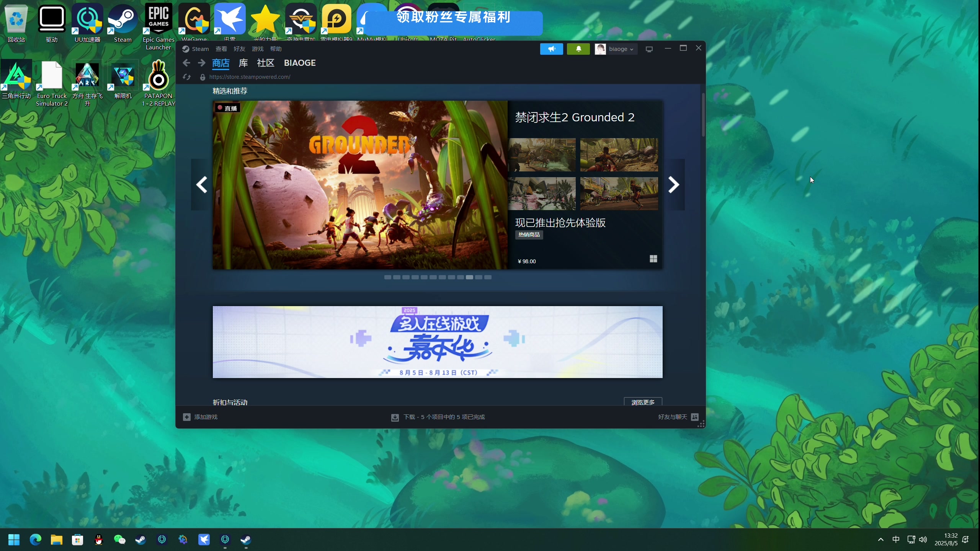
Task: Open the biaoge account dropdown
Action: coord(621,49)
